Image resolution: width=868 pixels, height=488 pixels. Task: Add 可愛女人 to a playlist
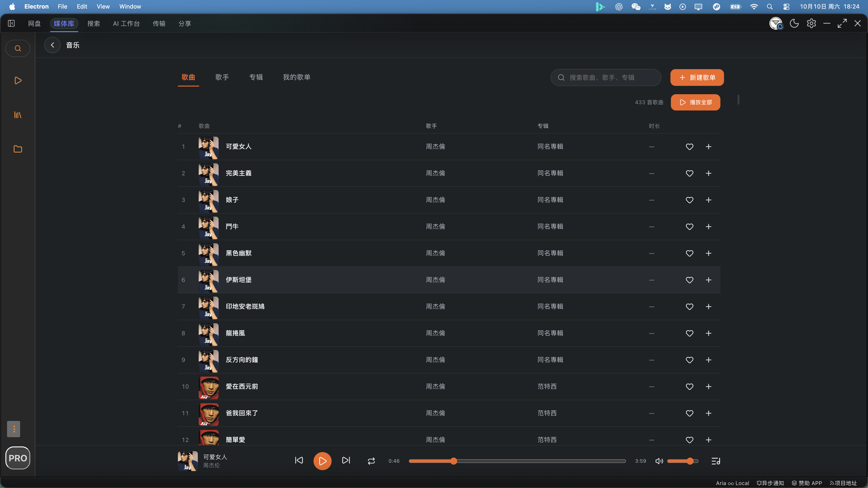709,146
